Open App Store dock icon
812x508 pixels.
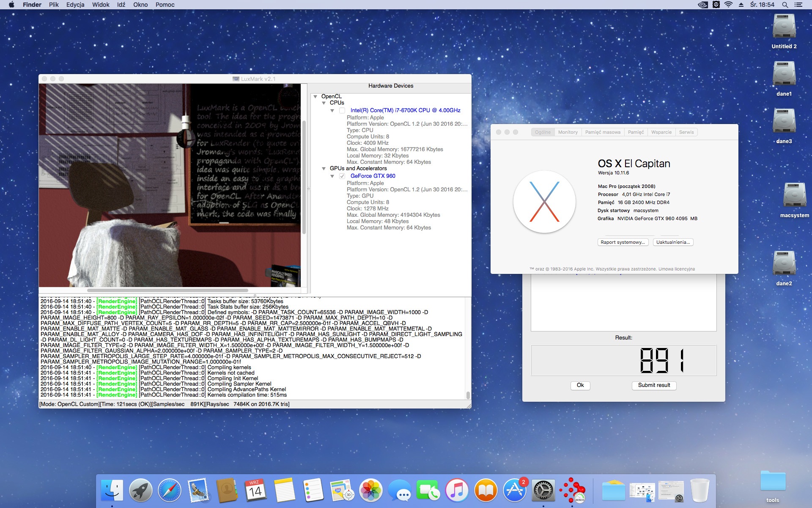coord(514,491)
